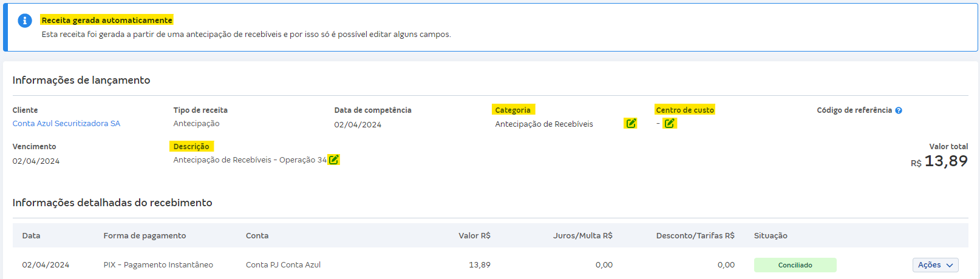This screenshot has width=980, height=279.
Task: Open client Conta Azul Securitizadora SA link
Action: (66, 124)
